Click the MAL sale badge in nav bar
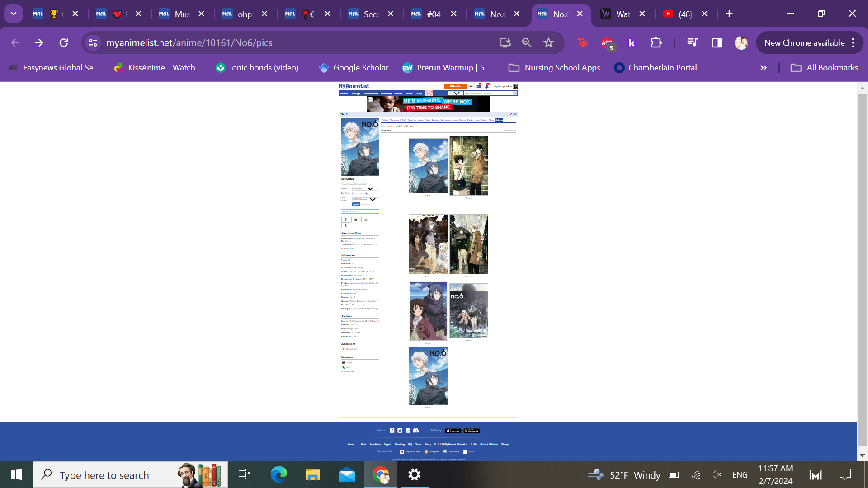 pos(429,94)
